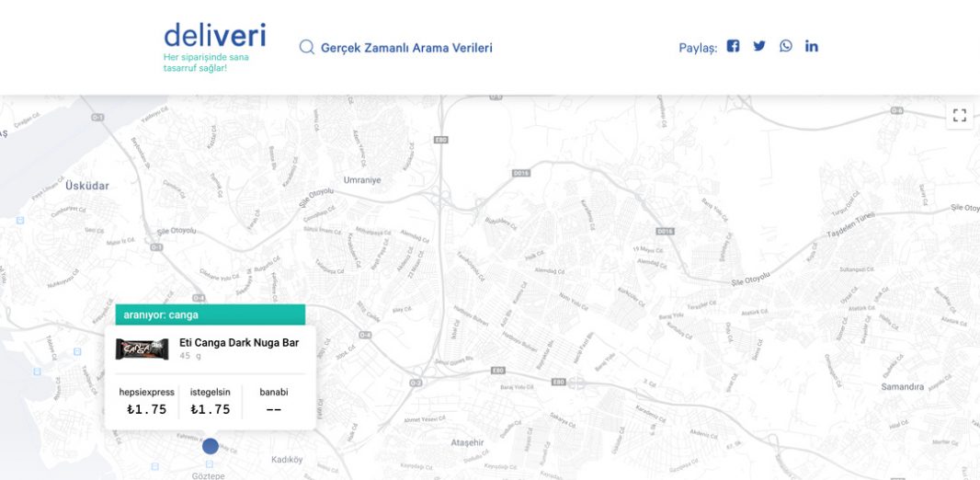Image resolution: width=980 pixels, height=480 pixels.
Task: Click the 'aranıyor: canga' banner
Action: click(x=210, y=314)
